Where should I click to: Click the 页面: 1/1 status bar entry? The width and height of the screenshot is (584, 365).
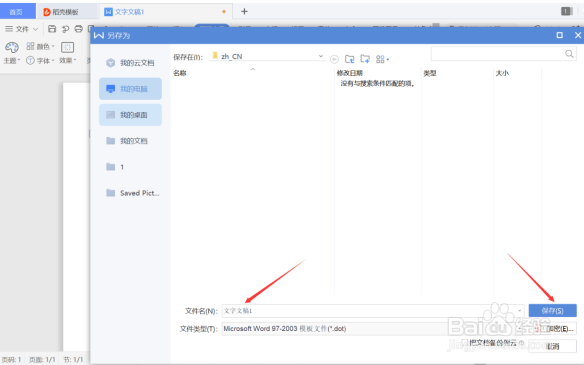[x=42, y=359]
